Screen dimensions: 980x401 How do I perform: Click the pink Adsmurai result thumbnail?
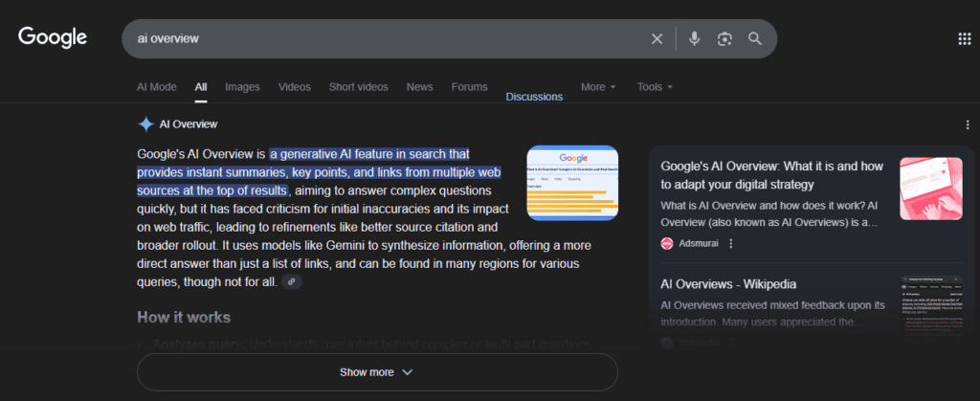[931, 189]
